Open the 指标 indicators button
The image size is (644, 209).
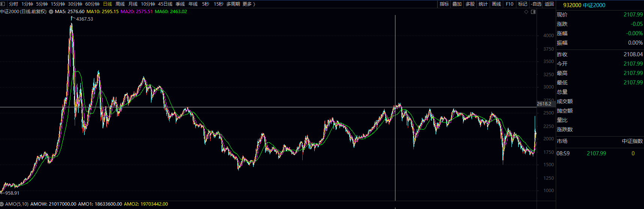click(444, 4)
